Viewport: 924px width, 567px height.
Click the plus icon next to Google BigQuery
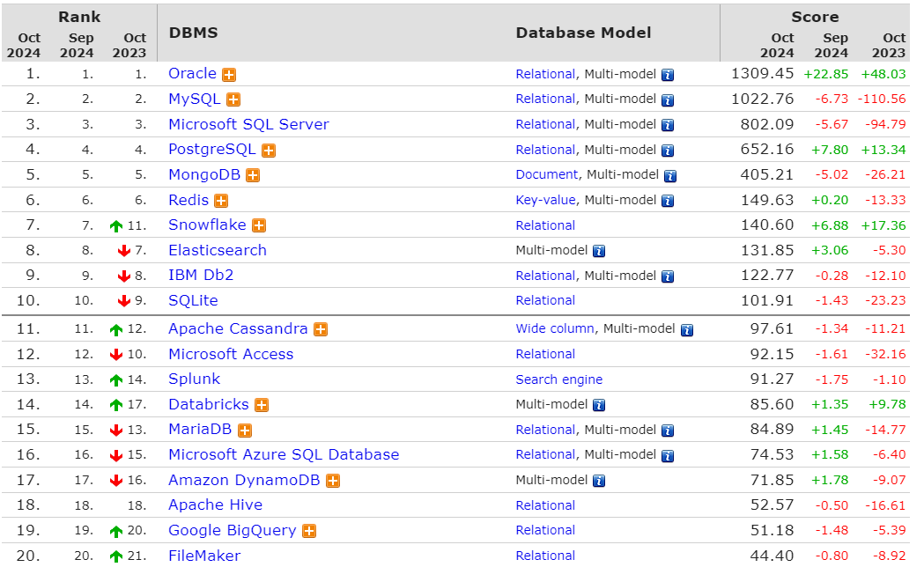click(309, 531)
